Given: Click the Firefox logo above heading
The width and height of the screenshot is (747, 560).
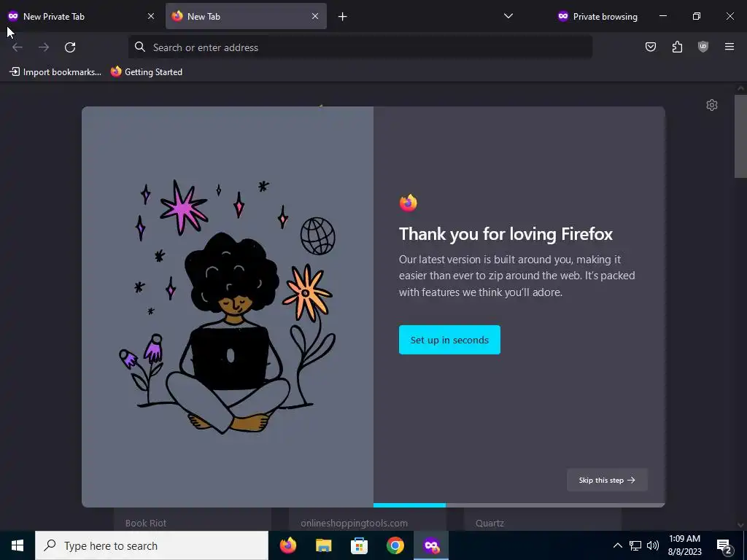Looking at the screenshot, I should click(x=409, y=203).
